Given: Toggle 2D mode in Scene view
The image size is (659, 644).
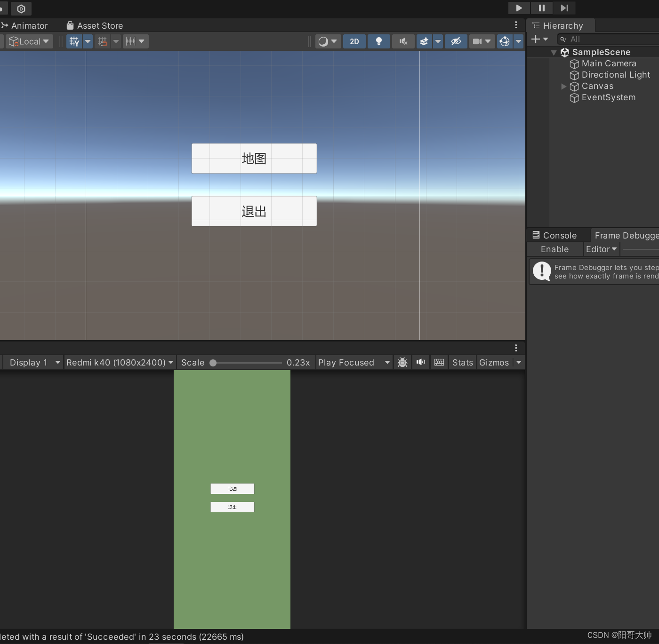Looking at the screenshot, I should 354,41.
